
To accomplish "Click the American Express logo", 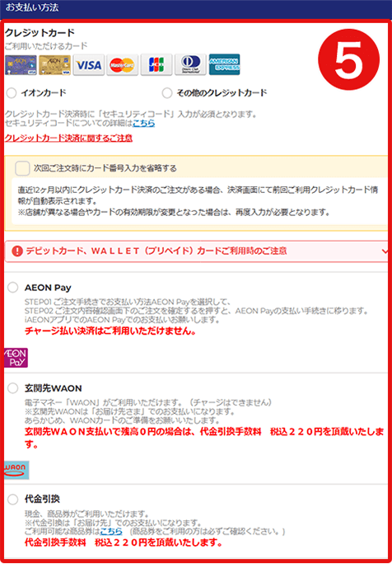I will pyautogui.click(x=225, y=64).
